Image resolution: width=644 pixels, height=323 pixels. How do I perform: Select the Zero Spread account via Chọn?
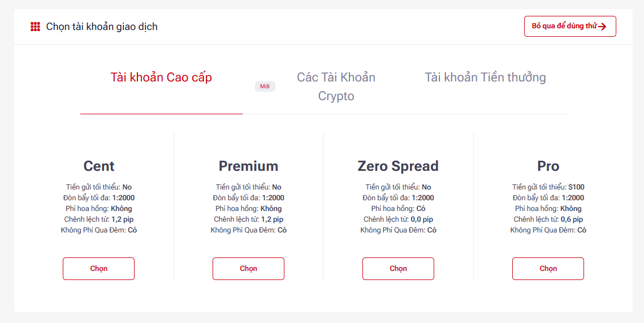coord(398,269)
